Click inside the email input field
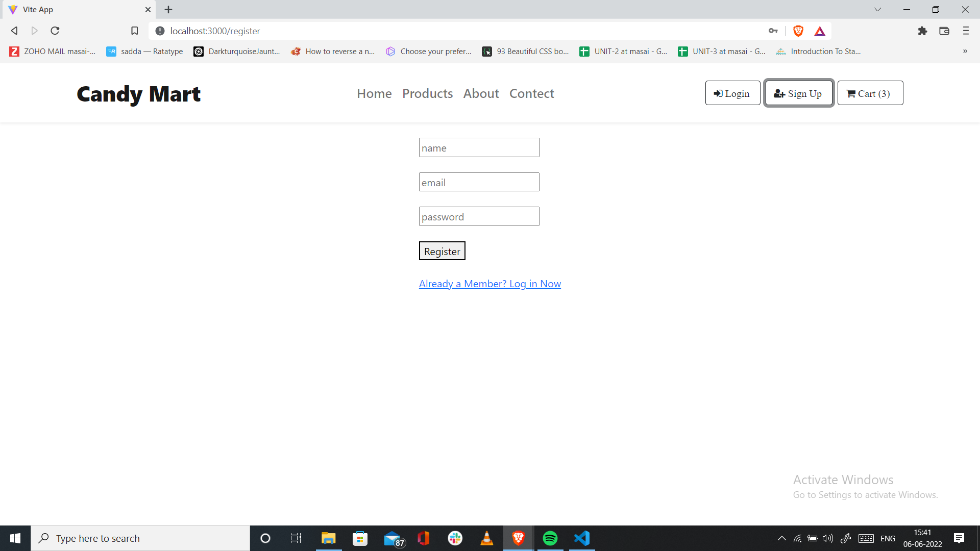 point(478,182)
